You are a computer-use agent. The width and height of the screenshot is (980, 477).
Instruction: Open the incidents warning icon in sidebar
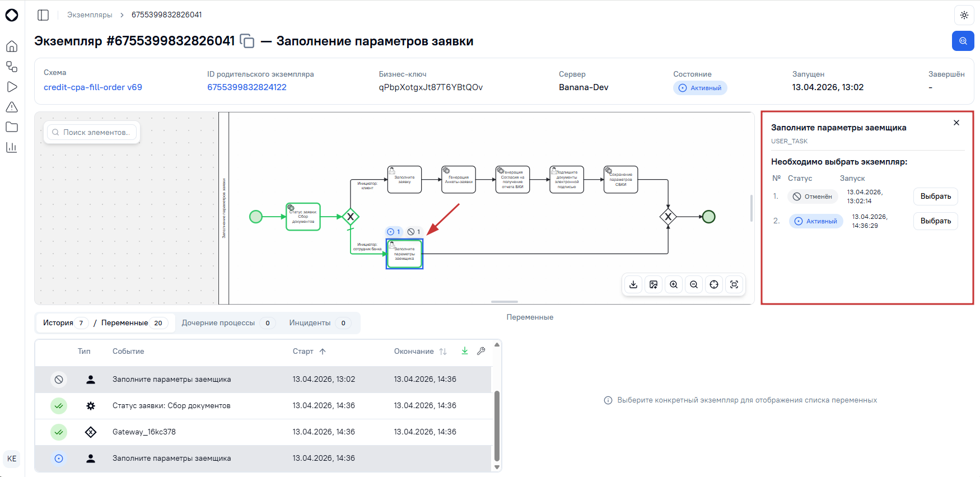tap(12, 107)
